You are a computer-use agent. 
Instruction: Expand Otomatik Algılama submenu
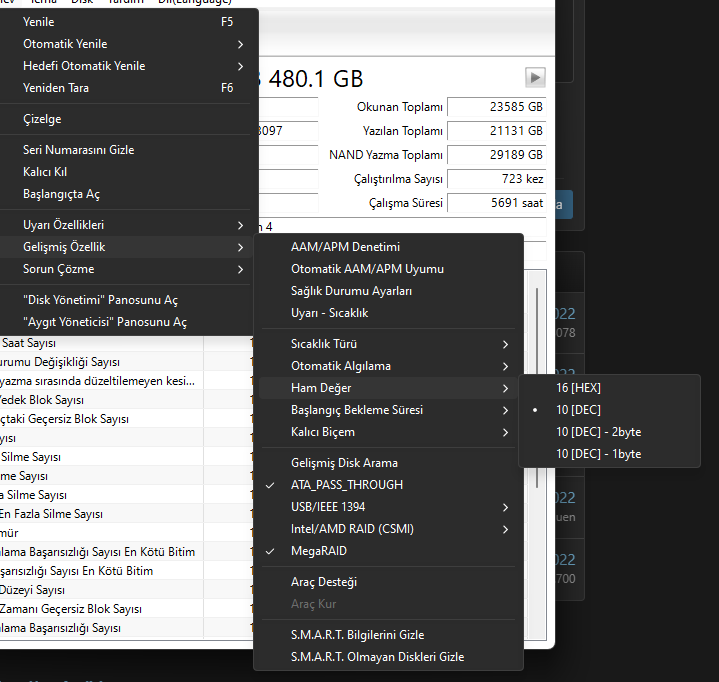388,366
